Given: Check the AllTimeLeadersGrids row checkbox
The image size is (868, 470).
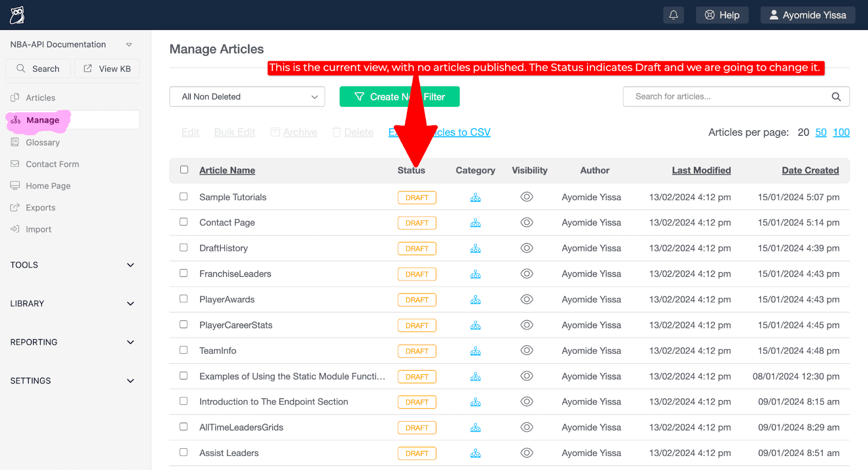Looking at the screenshot, I should tap(184, 427).
